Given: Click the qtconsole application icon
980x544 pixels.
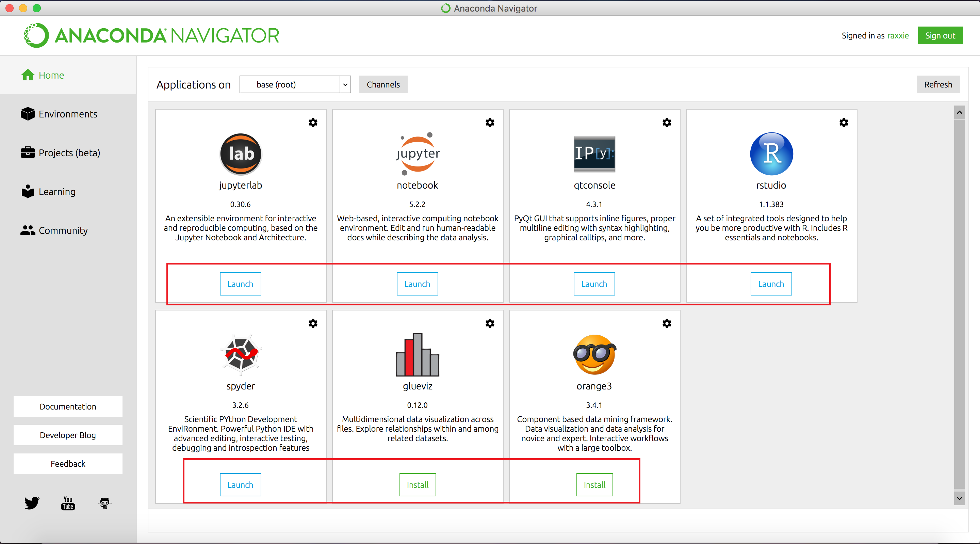Looking at the screenshot, I should point(594,153).
